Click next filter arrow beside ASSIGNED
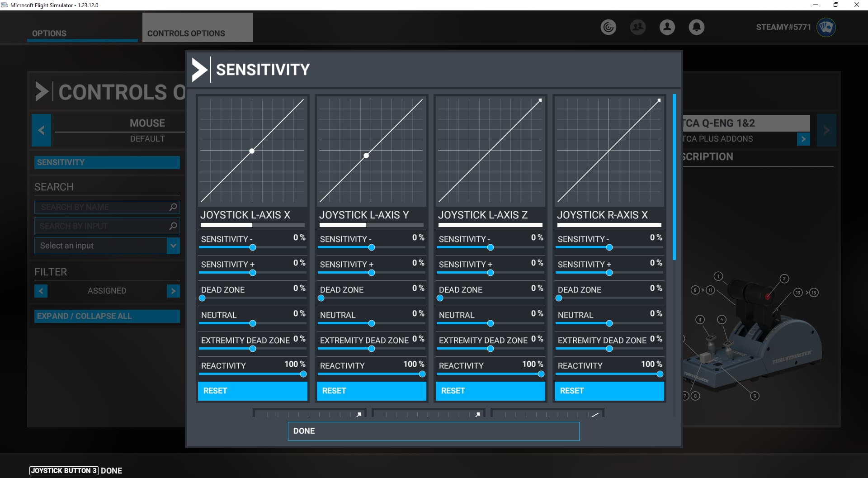The width and height of the screenshot is (868, 478). 173,291
